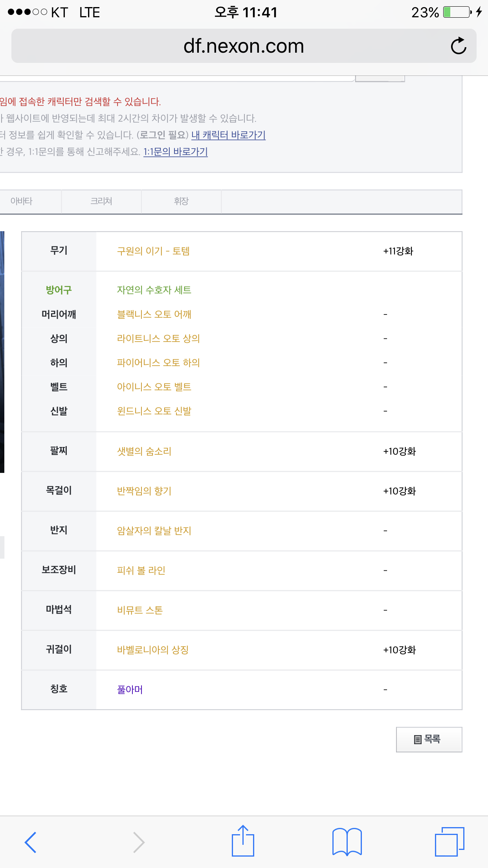The height and width of the screenshot is (868, 488).
Task: Open the 바벨로니아의 상징 earring item
Action: (153, 650)
